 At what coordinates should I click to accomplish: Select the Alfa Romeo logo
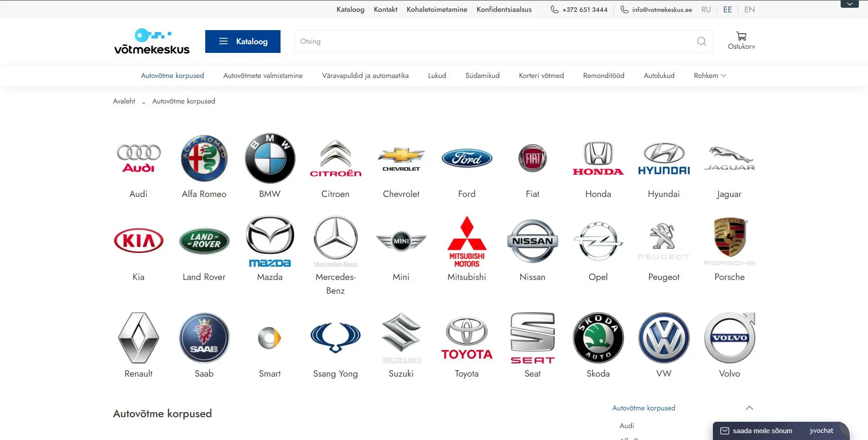(204, 158)
